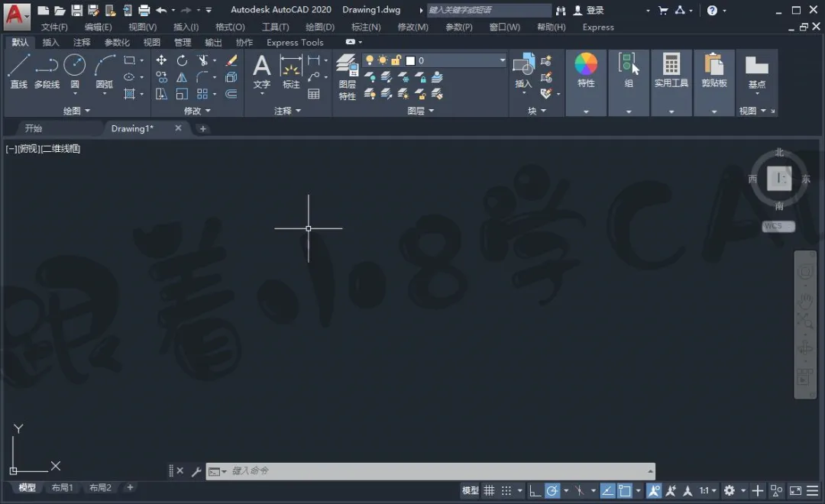This screenshot has height=504, width=825.
Task: Open the annotation scale 1:1 dropdown
Action: (707, 491)
